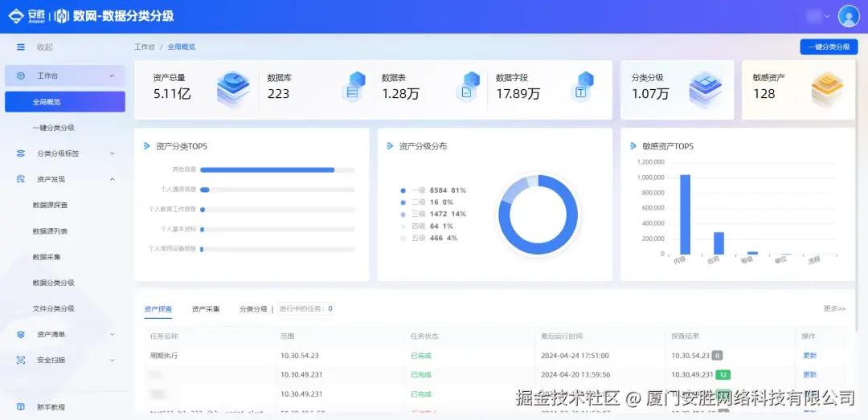
Task: Click the 资产总量 stacked chart icon
Action: 233,88
